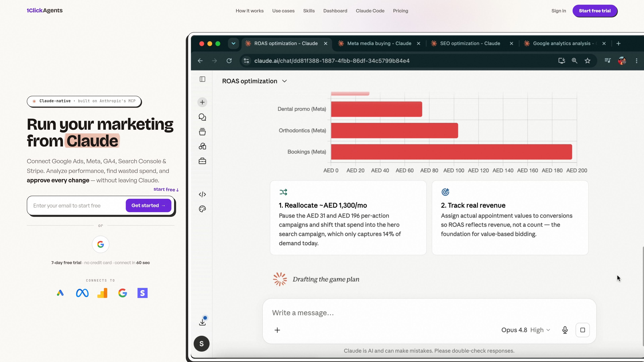Sign up with the Google logo button

(x=100, y=244)
